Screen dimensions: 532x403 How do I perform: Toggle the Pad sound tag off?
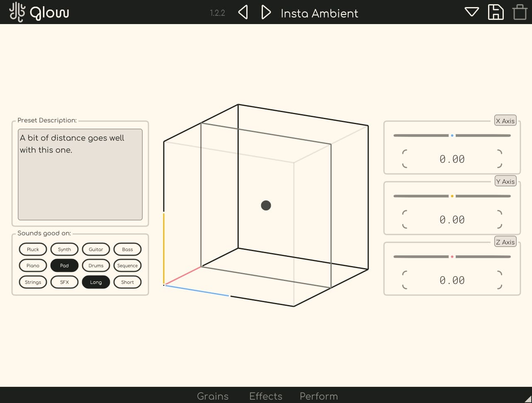pos(64,265)
